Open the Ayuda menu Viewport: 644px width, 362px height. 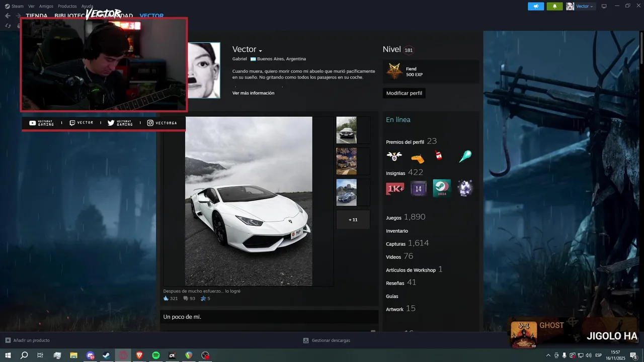pyautogui.click(x=88, y=6)
